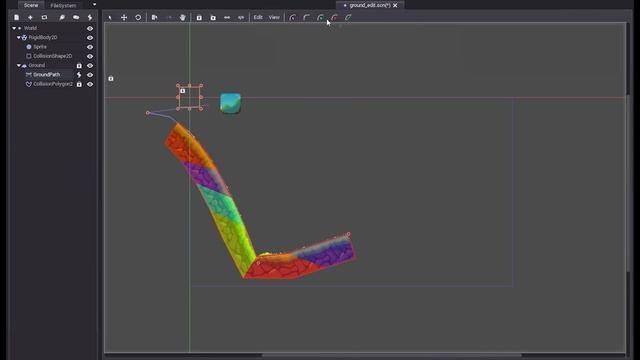
Task: Click the viewport horizontal scrollbar
Action: [x=391, y=355]
